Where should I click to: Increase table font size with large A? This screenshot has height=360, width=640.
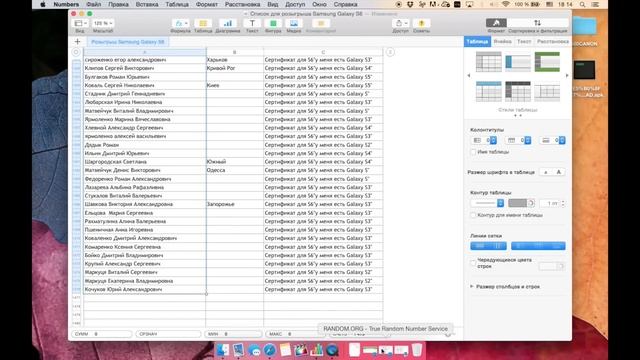point(559,172)
